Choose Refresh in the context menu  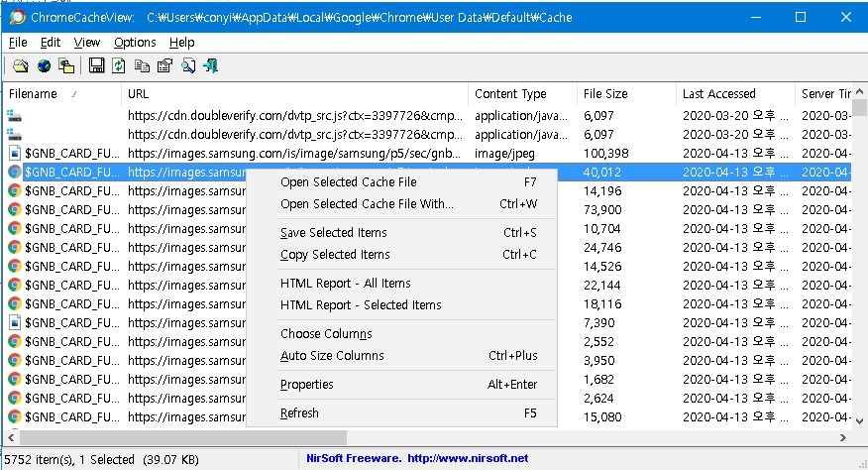coord(402,413)
